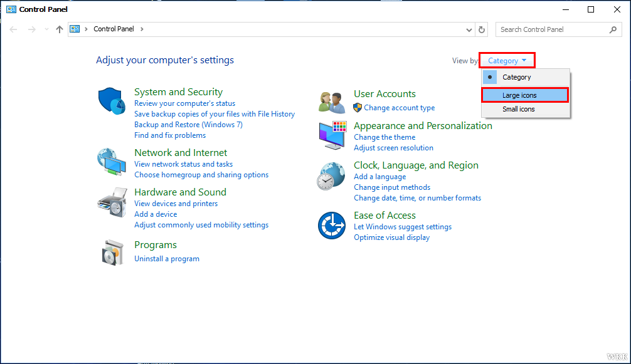This screenshot has height=364, width=631.
Task: Click Let Windows suggest settings
Action: (403, 227)
